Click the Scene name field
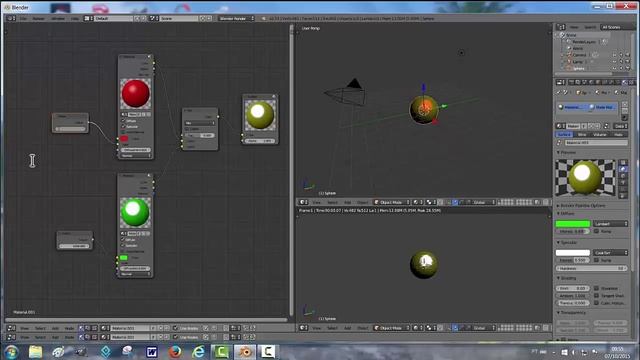Image resolution: width=640 pixels, height=360 pixels. click(179, 18)
